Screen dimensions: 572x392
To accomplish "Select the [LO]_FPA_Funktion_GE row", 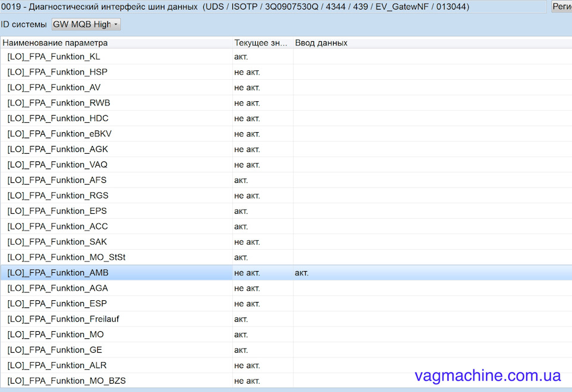I will click(286, 350).
